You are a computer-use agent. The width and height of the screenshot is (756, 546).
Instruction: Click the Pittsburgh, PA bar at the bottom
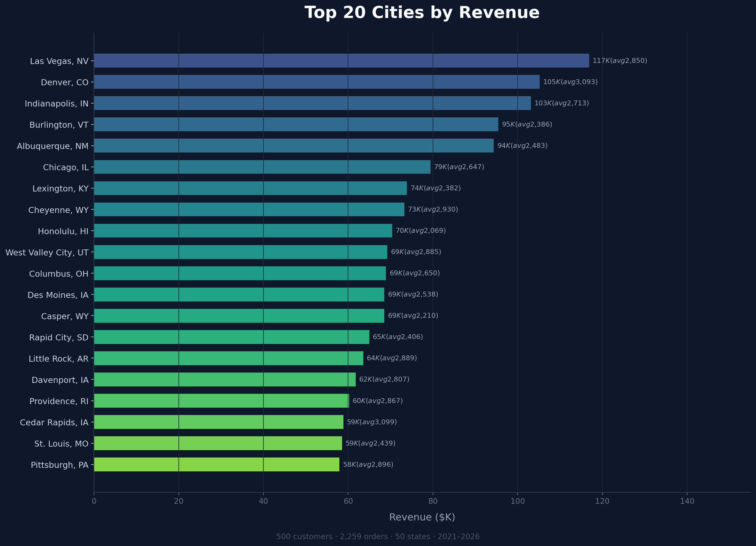pyautogui.click(x=217, y=464)
